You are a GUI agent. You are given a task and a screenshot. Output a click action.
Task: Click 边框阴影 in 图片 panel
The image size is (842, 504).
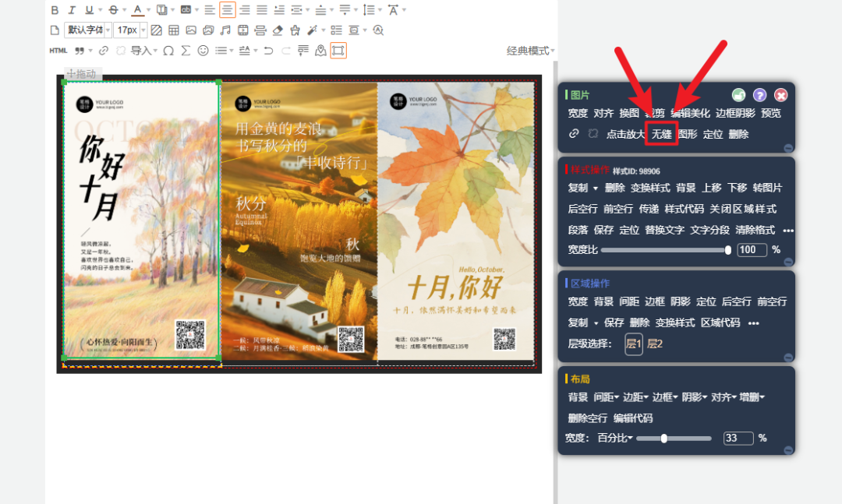pos(735,113)
